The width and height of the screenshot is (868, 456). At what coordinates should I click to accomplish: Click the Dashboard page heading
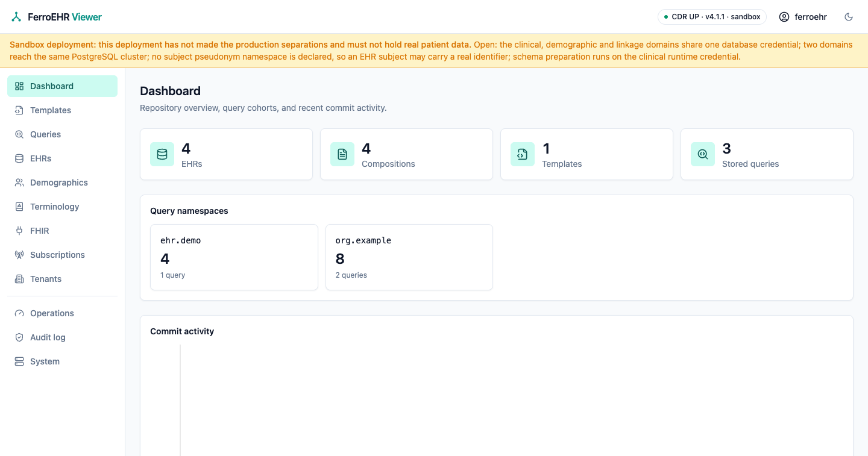pyautogui.click(x=171, y=91)
